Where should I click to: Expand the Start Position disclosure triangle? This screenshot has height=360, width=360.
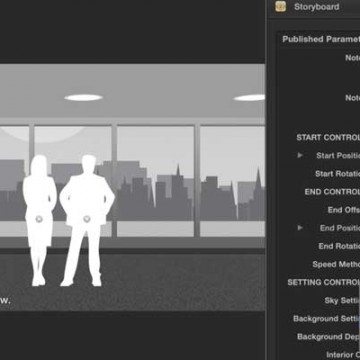coord(300,155)
